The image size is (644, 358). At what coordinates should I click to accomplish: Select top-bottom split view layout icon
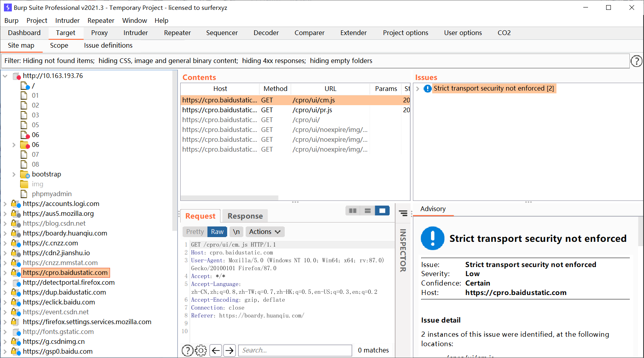(368, 211)
